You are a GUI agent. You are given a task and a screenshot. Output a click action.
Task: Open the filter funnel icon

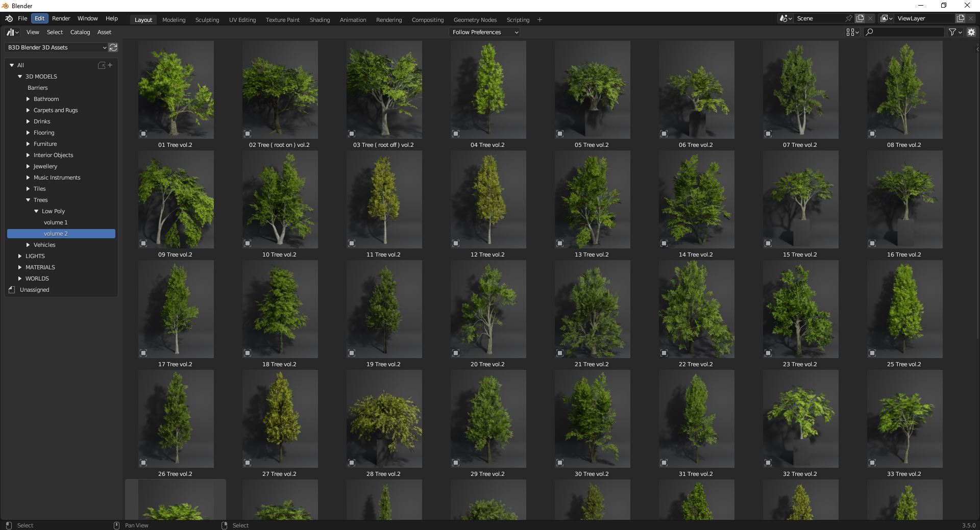tap(952, 32)
